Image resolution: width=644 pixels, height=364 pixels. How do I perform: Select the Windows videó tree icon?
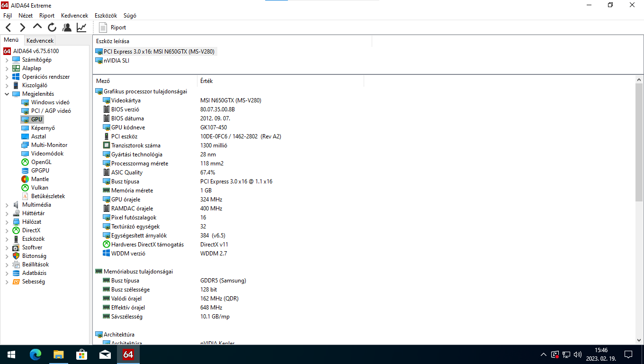[25, 102]
